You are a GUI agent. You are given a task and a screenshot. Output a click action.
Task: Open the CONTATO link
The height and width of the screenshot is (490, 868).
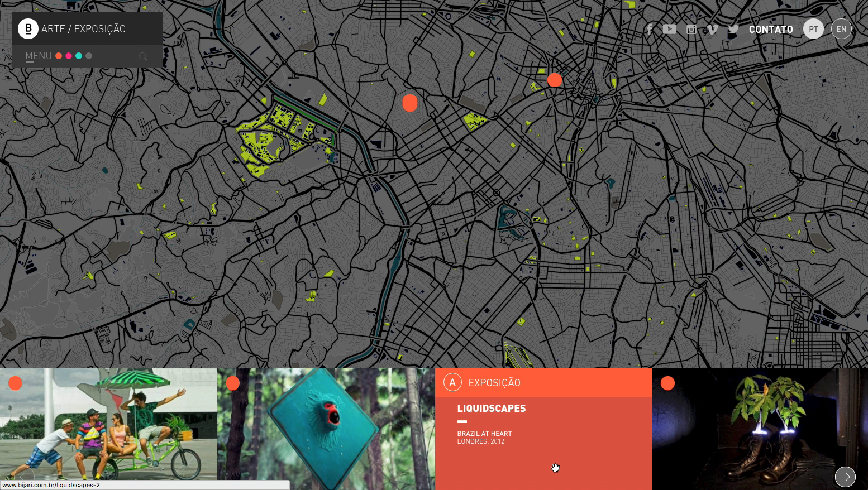pos(771,30)
